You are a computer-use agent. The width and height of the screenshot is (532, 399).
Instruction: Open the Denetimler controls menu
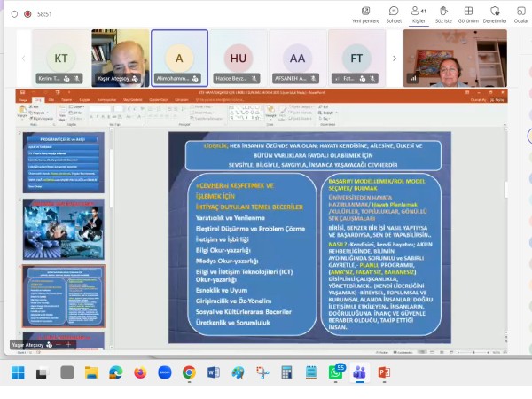coord(495,14)
